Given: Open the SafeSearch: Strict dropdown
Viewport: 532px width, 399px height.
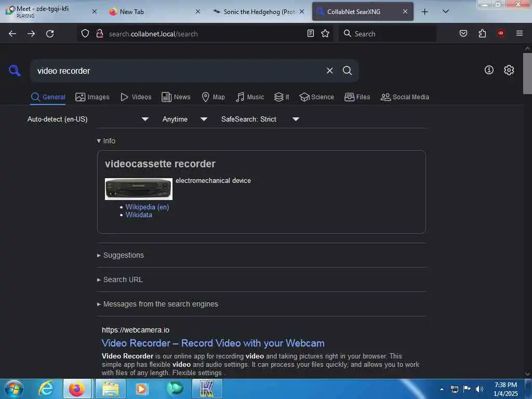Looking at the screenshot, I should pos(260,119).
